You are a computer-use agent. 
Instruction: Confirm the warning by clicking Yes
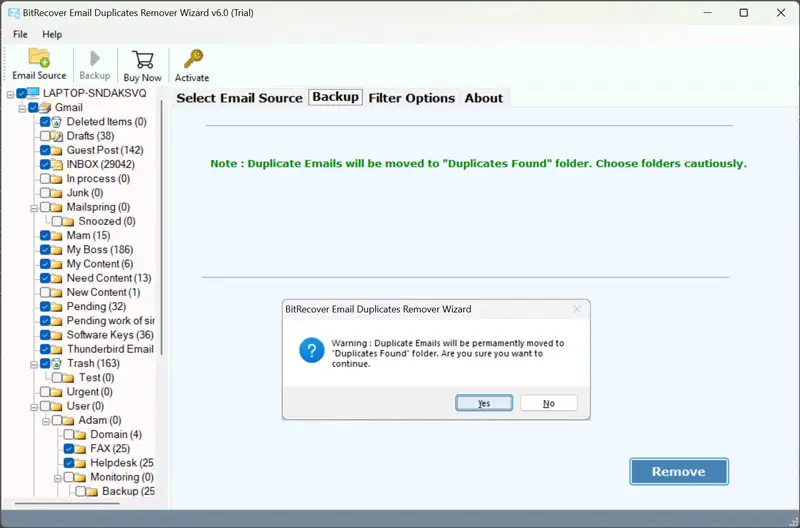[484, 403]
